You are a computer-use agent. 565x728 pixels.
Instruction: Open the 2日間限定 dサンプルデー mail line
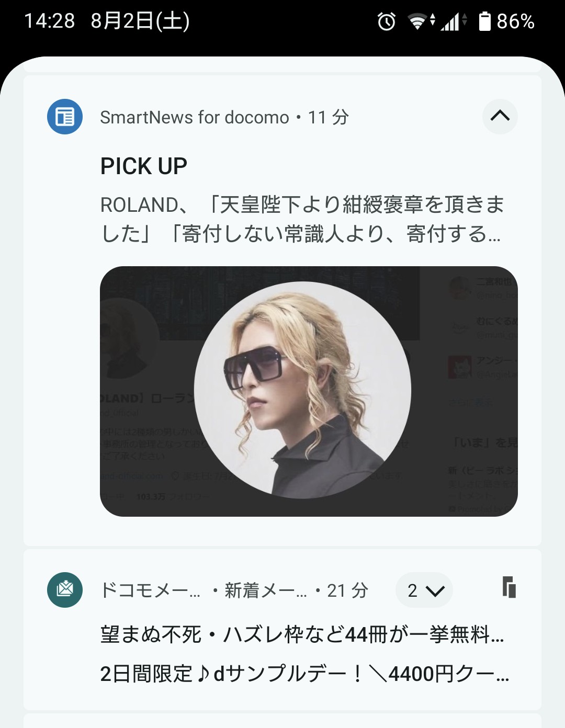[304, 674]
